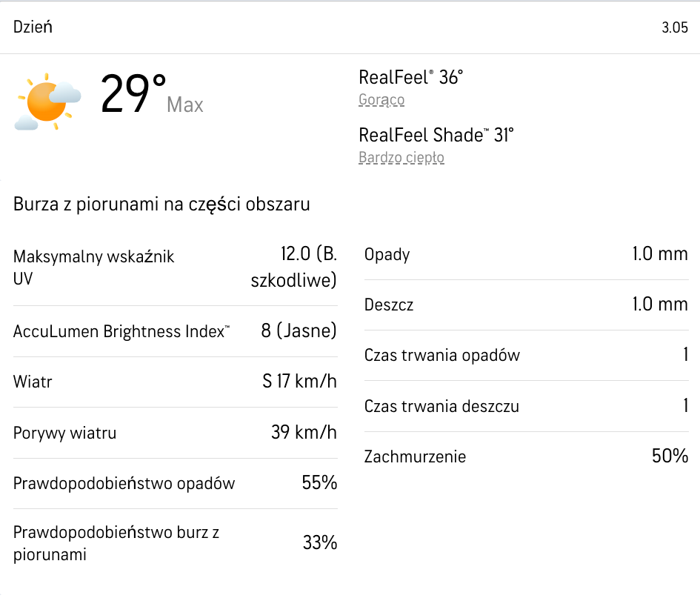Select the "Maksymalny wskaźnik UV" row label
700x598 pixels.
[93, 267]
